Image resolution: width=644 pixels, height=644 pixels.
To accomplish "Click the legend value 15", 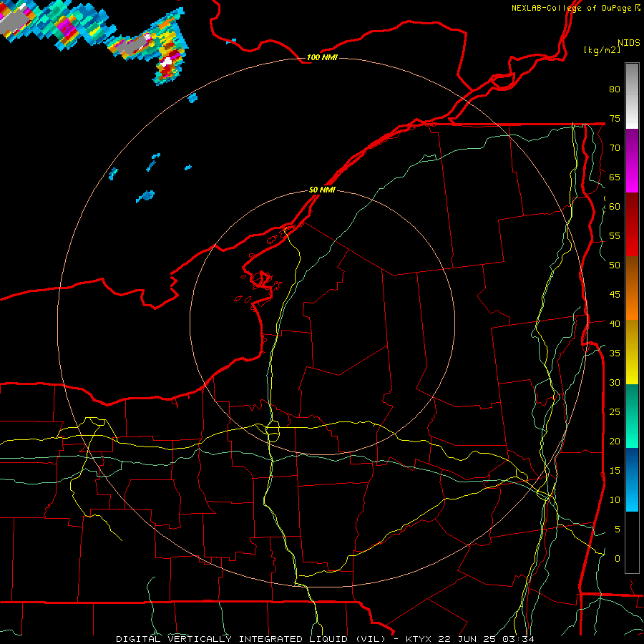I will click(x=615, y=471).
